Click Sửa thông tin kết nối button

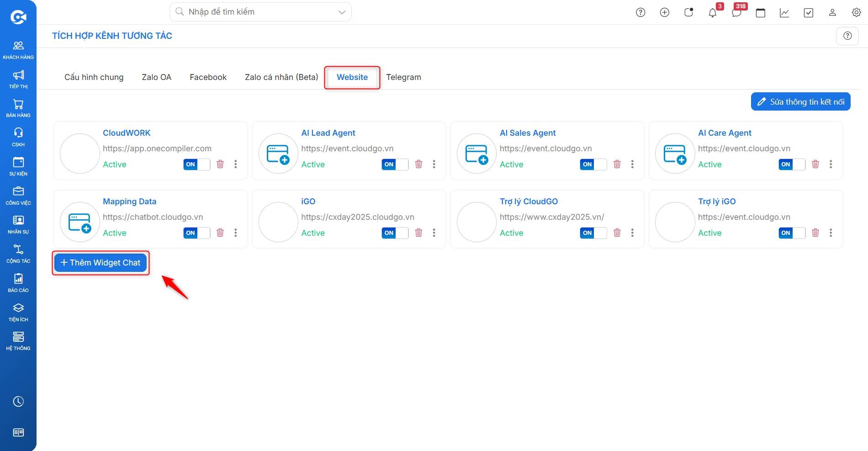click(801, 102)
